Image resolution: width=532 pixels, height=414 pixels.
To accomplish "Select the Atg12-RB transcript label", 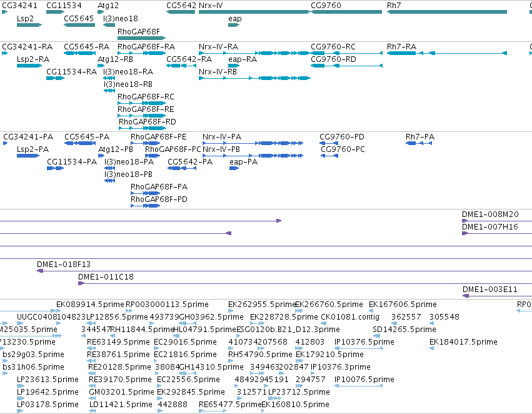I will 115,59.
